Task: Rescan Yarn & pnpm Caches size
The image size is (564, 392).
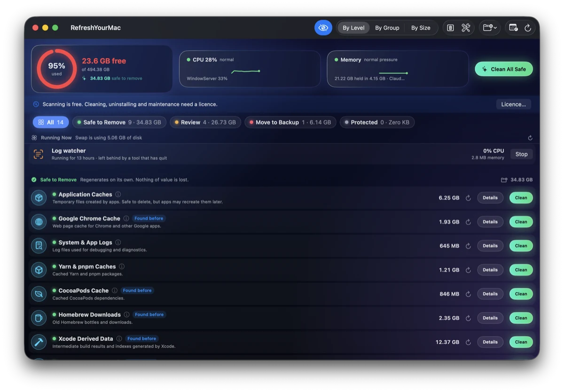Action: [468, 270]
